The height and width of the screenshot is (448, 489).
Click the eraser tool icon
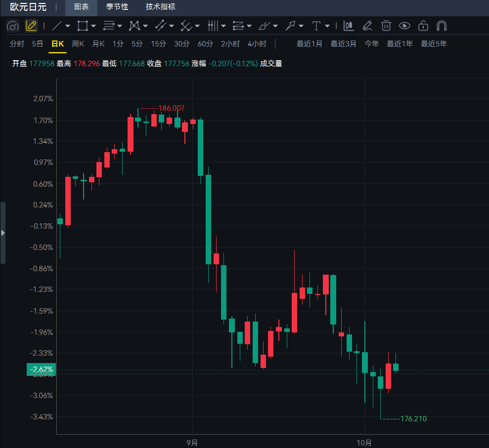pos(367,26)
